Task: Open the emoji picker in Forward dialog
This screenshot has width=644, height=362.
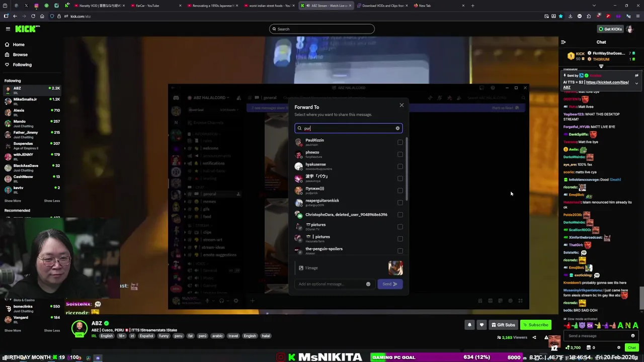Action: pyautogui.click(x=368, y=284)
